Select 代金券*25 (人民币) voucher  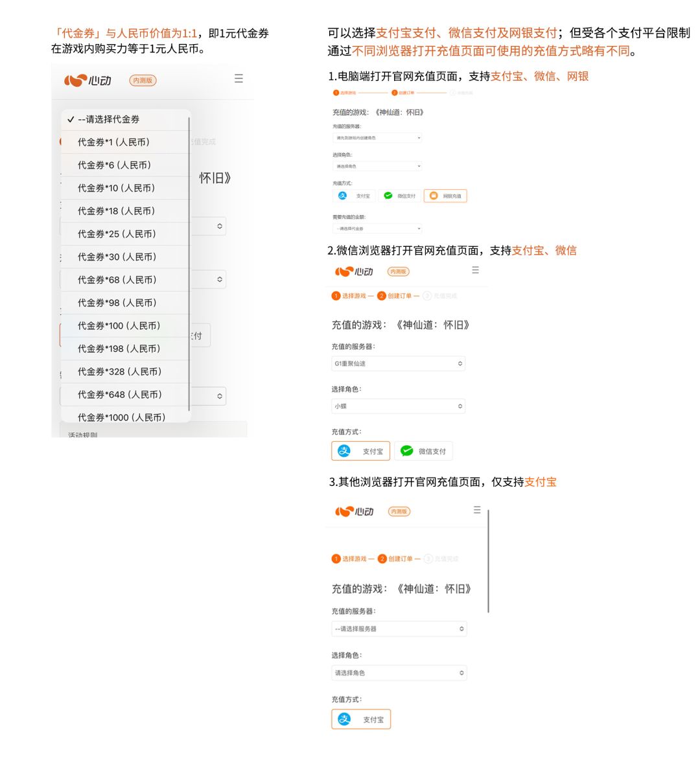pos(125,234)
